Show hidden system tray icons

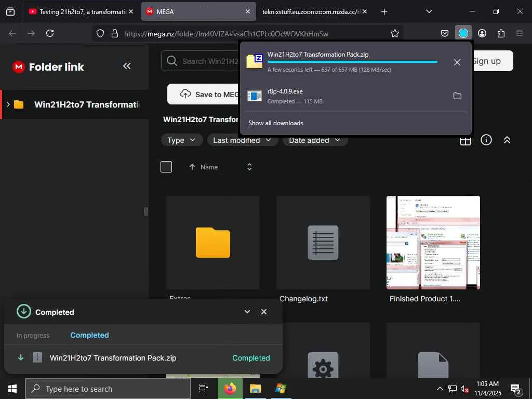[x=440, y=389]
